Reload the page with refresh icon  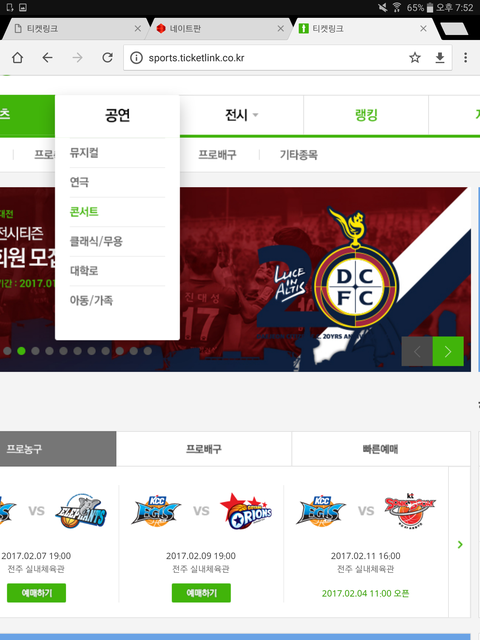pyautogui.click(x=107, y=58)
